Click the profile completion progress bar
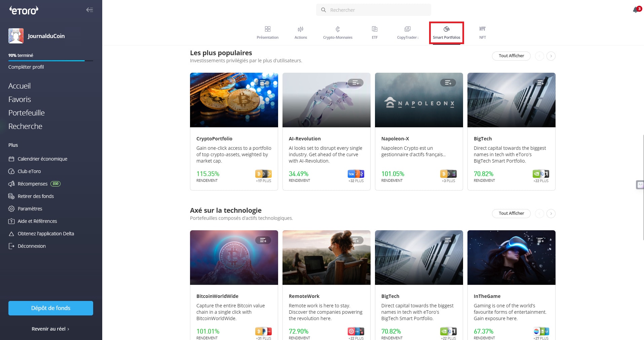The image size is (644, 340). click(x=51, y=61)
